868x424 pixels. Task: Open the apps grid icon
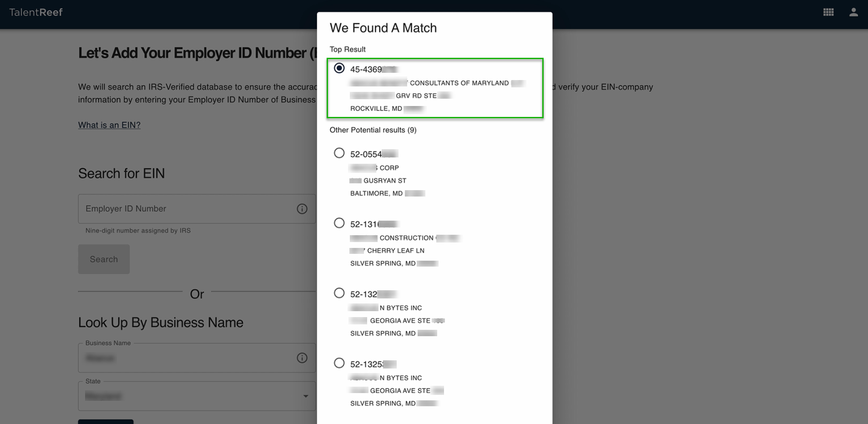coord(828,12)
